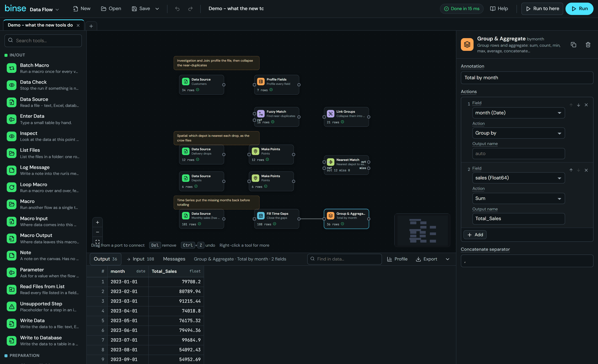Open the sales (Float64) field dropdown
Screen dimensions: 598x364
tap(518, 178)
